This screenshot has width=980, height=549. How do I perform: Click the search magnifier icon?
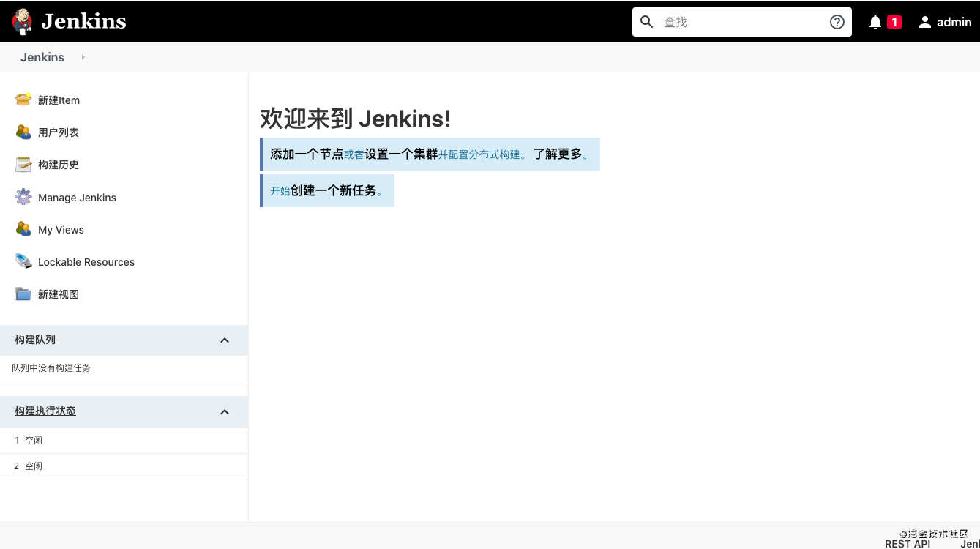[x=647, y=22]
